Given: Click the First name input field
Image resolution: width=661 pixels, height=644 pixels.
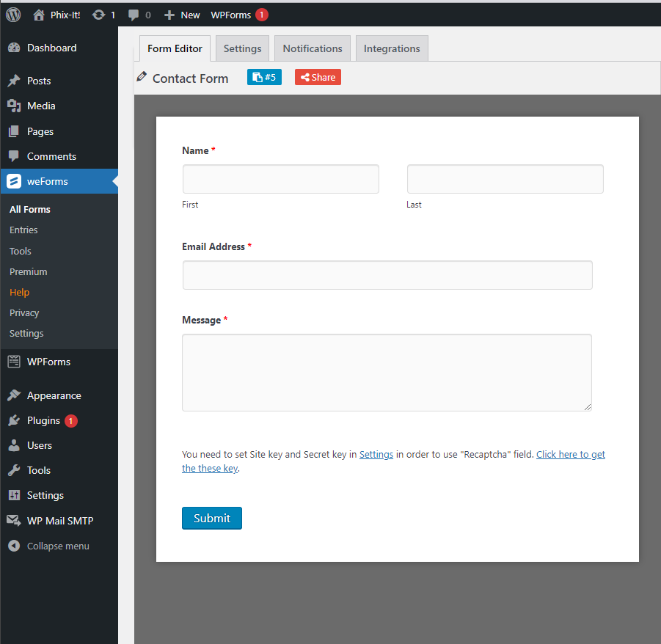Looking at the screenshot, I should pyautogui.click(x=280, y=179).
